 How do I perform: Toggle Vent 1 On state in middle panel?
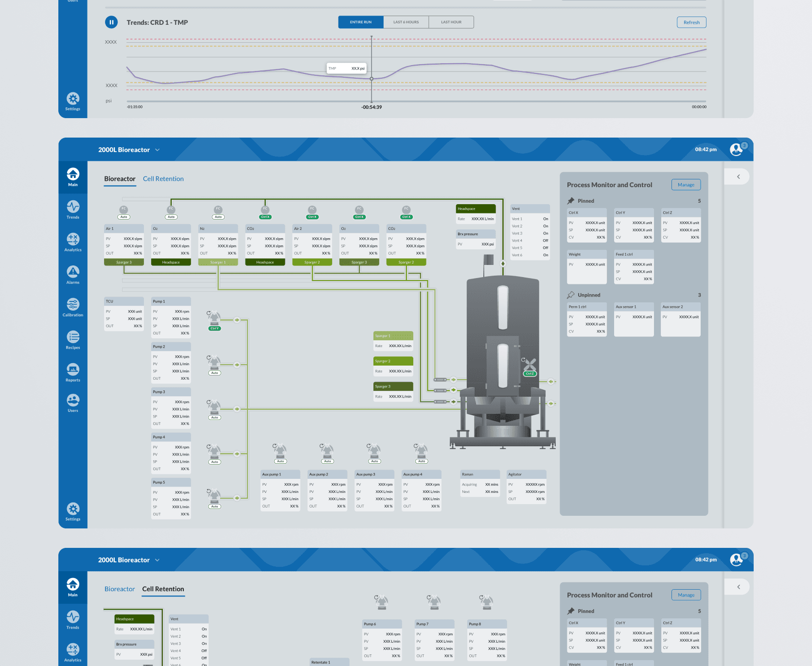(546, 219)
